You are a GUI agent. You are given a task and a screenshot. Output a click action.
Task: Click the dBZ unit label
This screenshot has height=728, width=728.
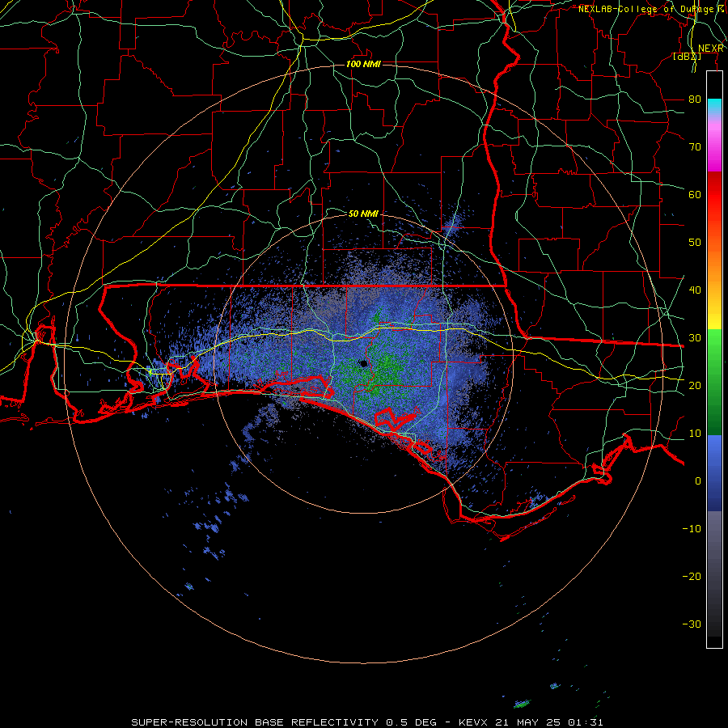pos(687,57)
